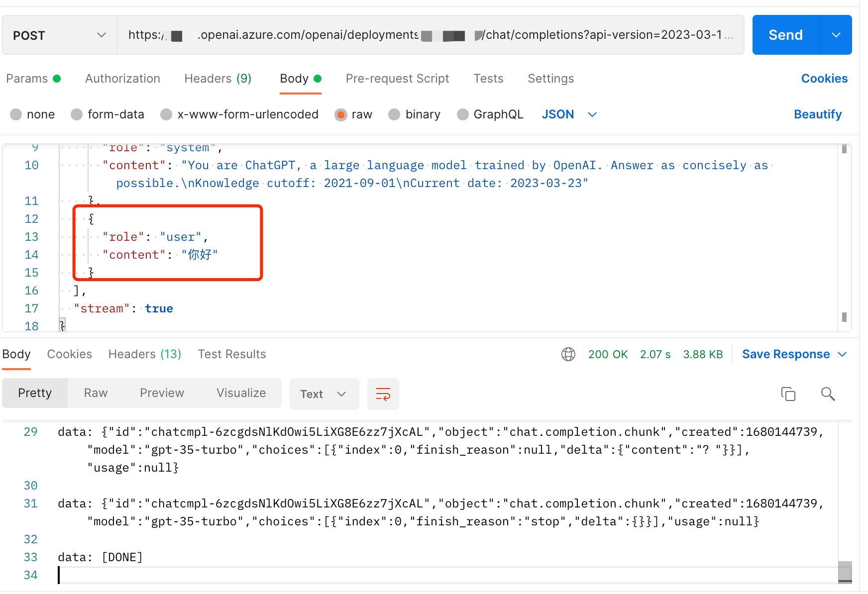The height and width of the screenshot is (594, 868).
Task: Send the request
Action: tap(785, 35)
